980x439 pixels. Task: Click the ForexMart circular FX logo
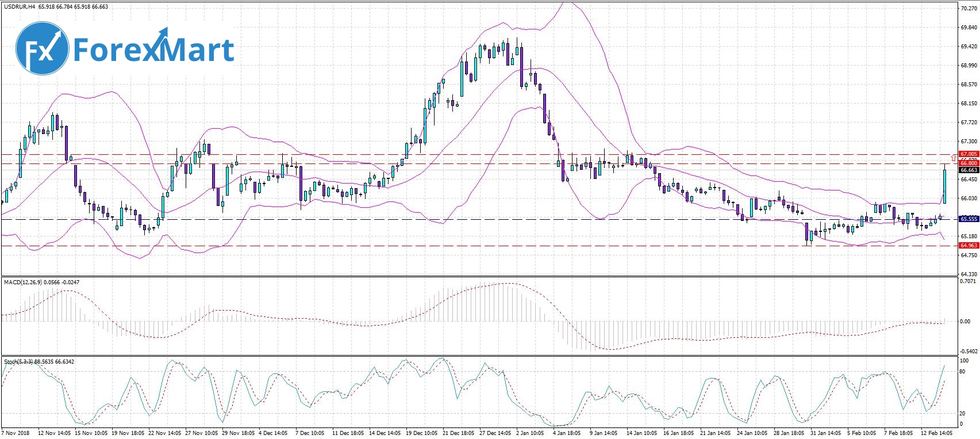pos(42,48)
